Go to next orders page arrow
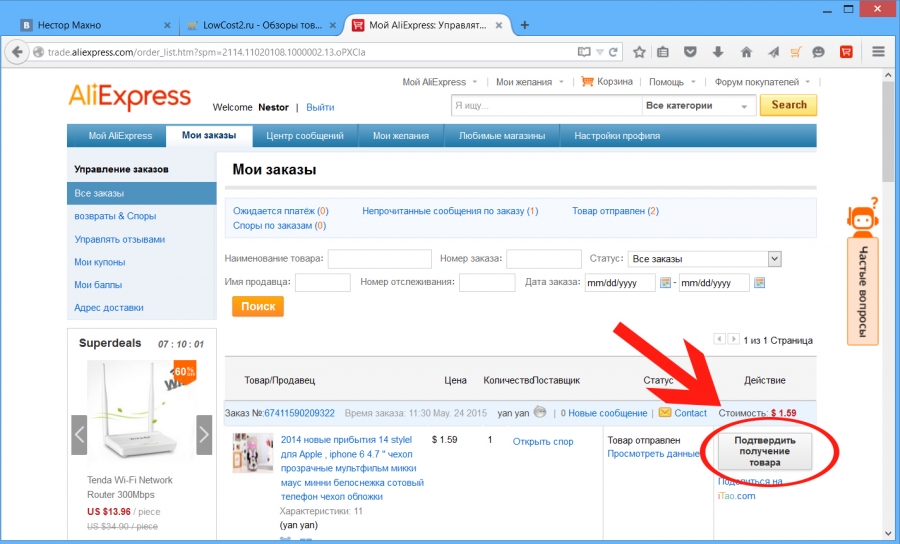 [x=733, y=339]
